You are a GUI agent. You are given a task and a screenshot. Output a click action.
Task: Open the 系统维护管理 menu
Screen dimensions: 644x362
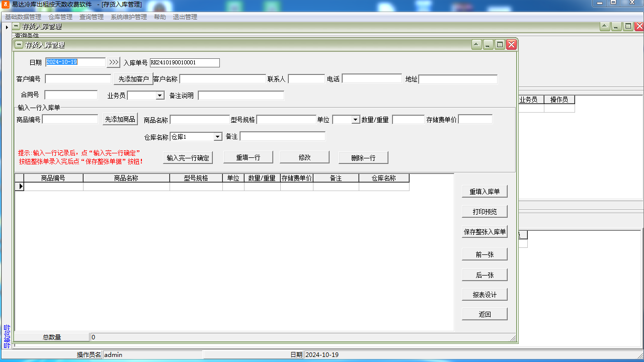tap(129, 17)
